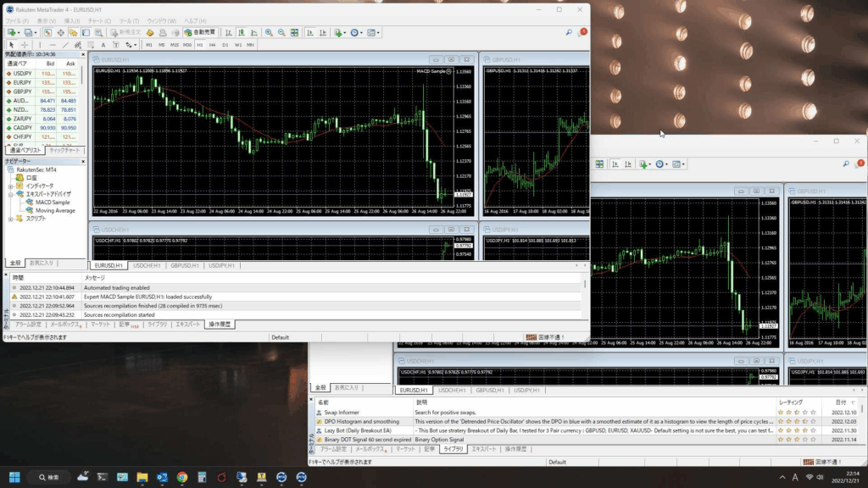Toggle the Terminal panel toolbar button
Screen dimensions: 868x488
click(86, 33)
